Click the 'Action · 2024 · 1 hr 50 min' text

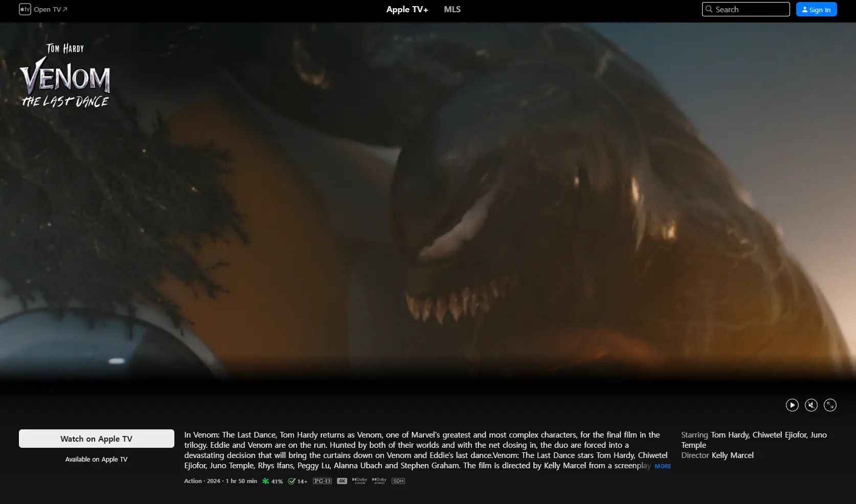click(x=220, y=481)
